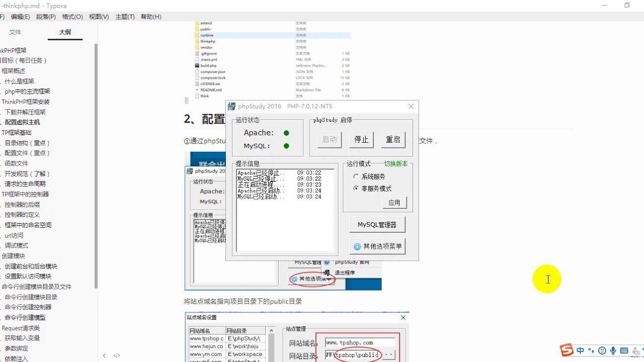Activate microphone voice input on IME bar
The image size is (644, 362).
click(613, 350)
